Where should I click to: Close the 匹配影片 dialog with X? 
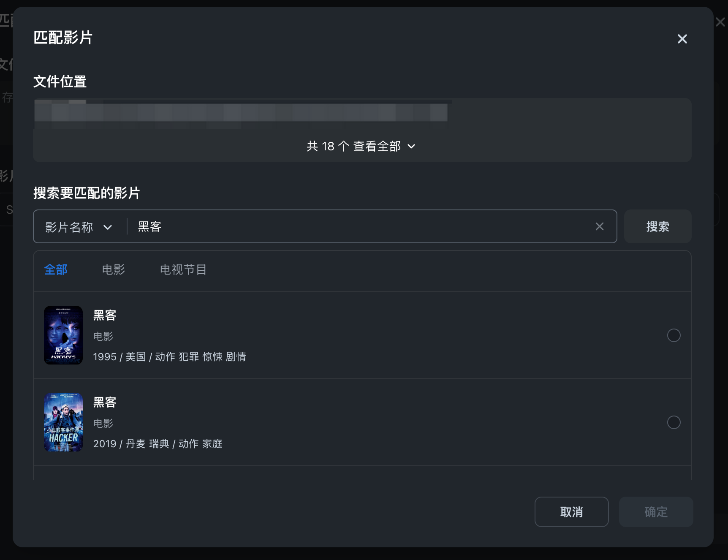(682, 39)
